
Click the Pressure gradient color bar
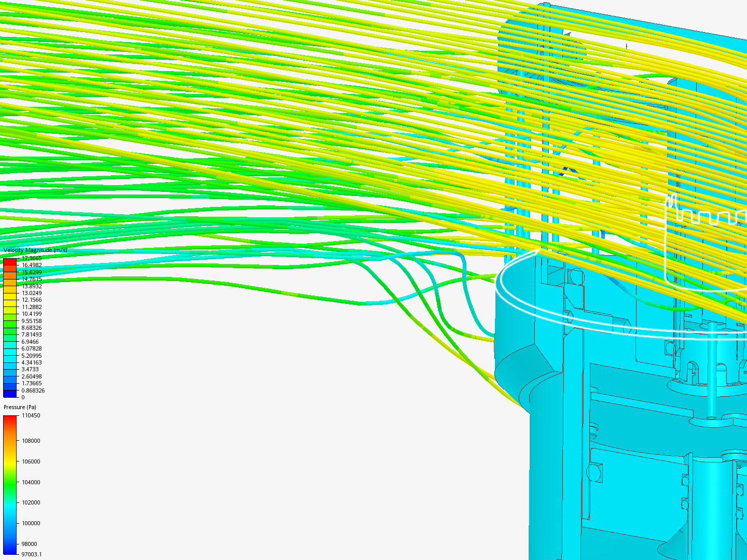[10, 485]
